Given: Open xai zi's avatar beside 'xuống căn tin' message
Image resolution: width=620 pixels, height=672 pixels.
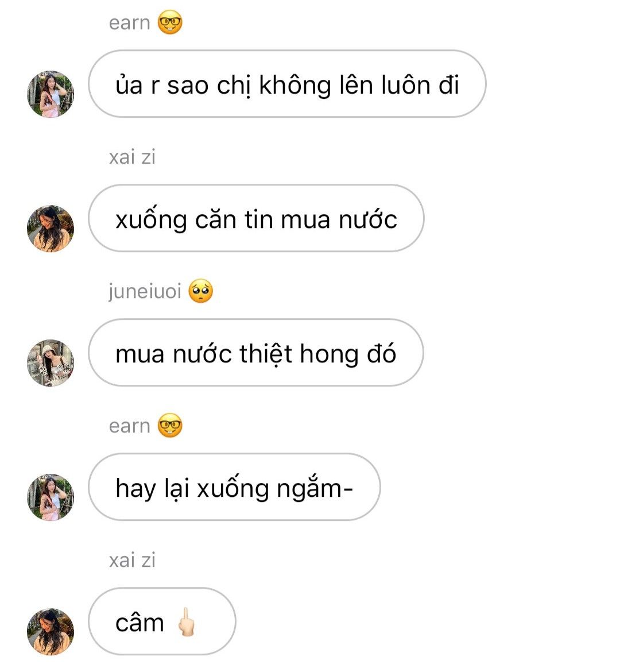Looking at the screenshot, I should click(x=51, y=229).
